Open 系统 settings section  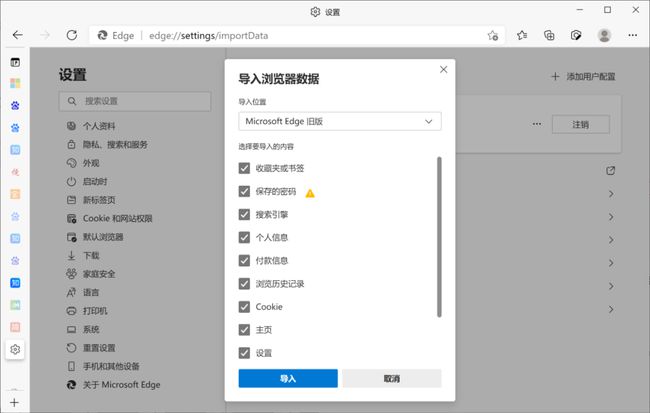pyautogui.click(x=83, y=330)
